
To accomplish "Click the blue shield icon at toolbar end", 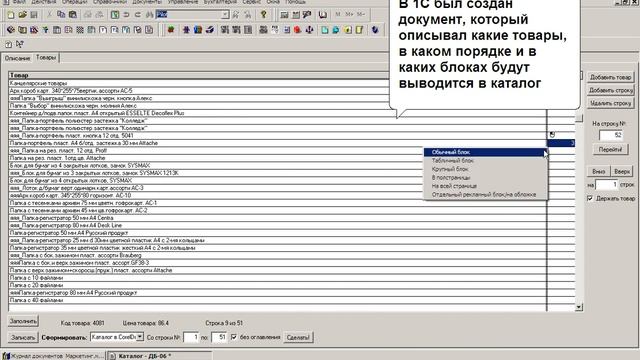I will [x=375, y=30].
